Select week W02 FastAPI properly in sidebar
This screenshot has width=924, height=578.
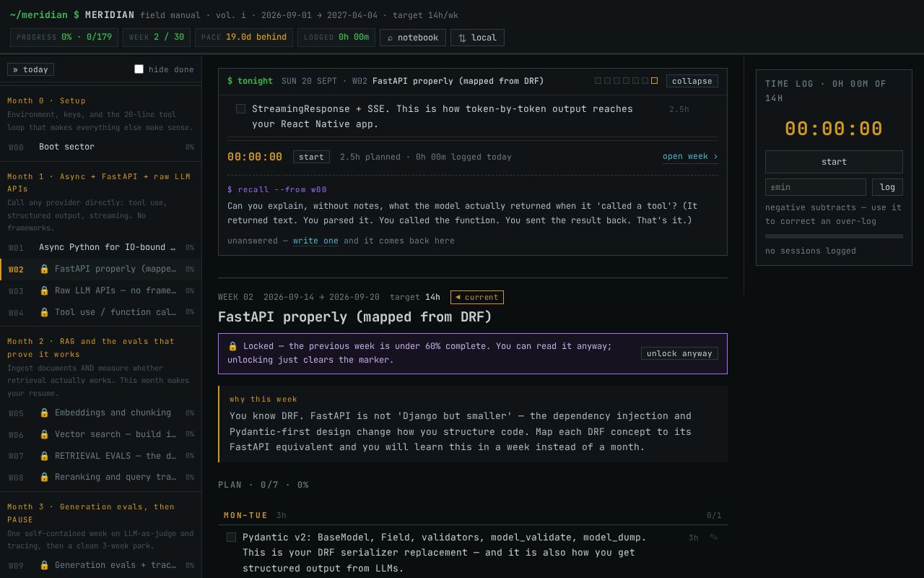click(101, 269)
